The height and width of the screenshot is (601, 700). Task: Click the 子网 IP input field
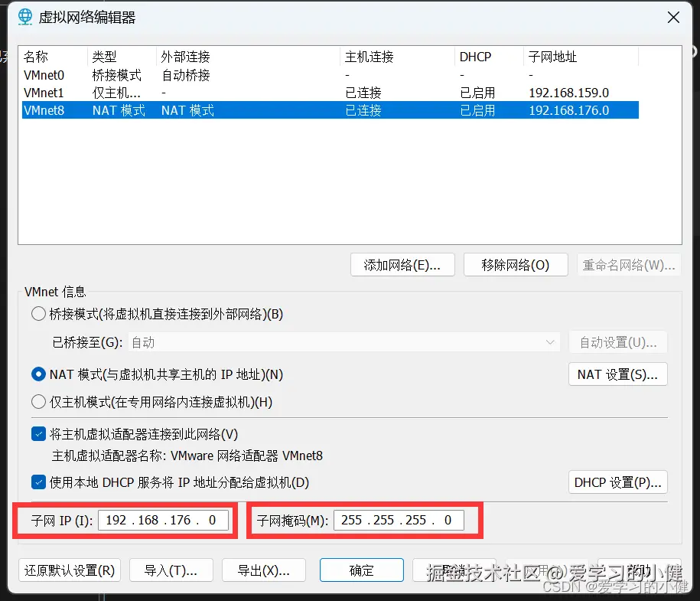[164, 520]
